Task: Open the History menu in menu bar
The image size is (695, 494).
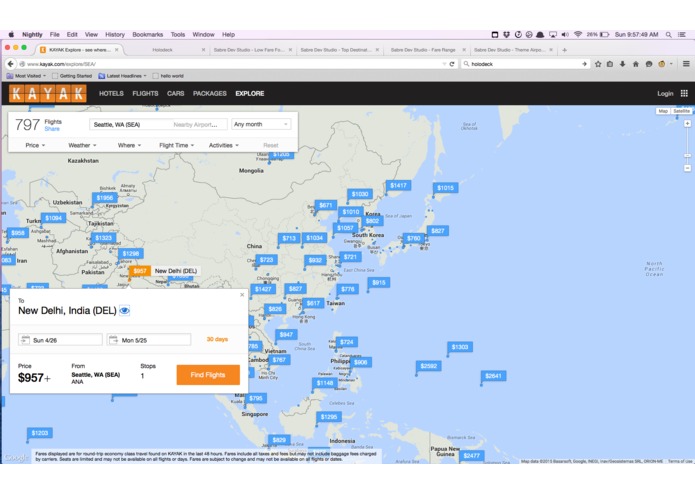Action: [x=115, y=35]
